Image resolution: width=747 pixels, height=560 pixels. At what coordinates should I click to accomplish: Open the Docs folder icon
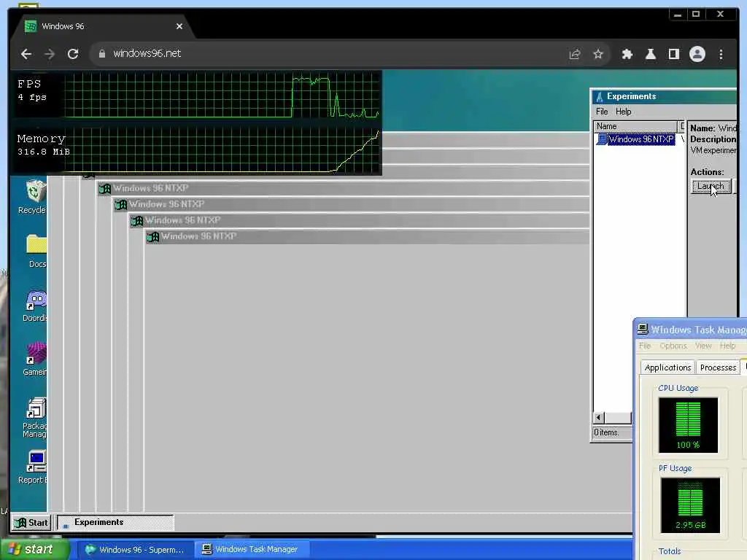pyautogui.click(x=36, y=251)
